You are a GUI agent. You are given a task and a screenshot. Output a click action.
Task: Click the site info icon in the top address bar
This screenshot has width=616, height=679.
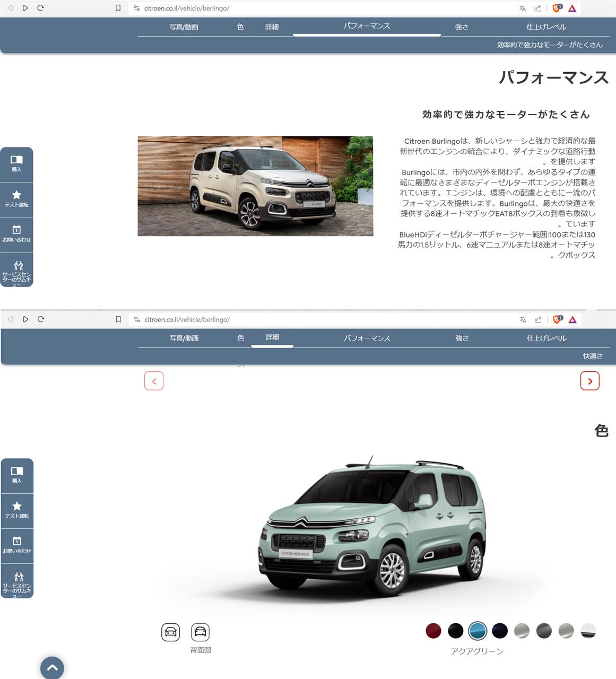[x=136, y=8]
